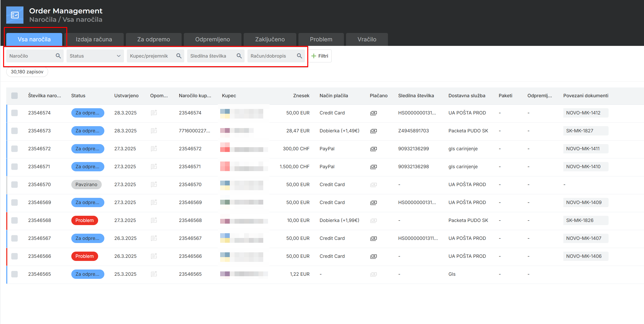The image size is (644, 324).
Task: Select checkbox for order 23546570
Action: tap(15, 184)
